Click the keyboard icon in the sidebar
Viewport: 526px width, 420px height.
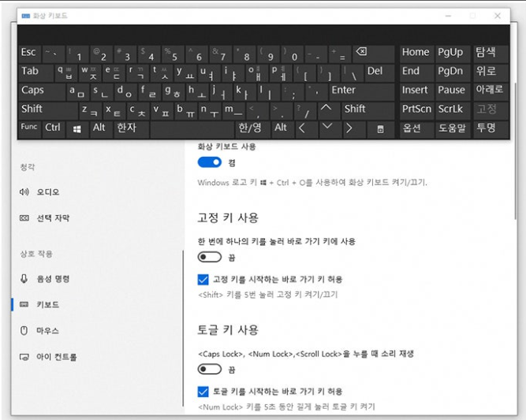[24, 304]
